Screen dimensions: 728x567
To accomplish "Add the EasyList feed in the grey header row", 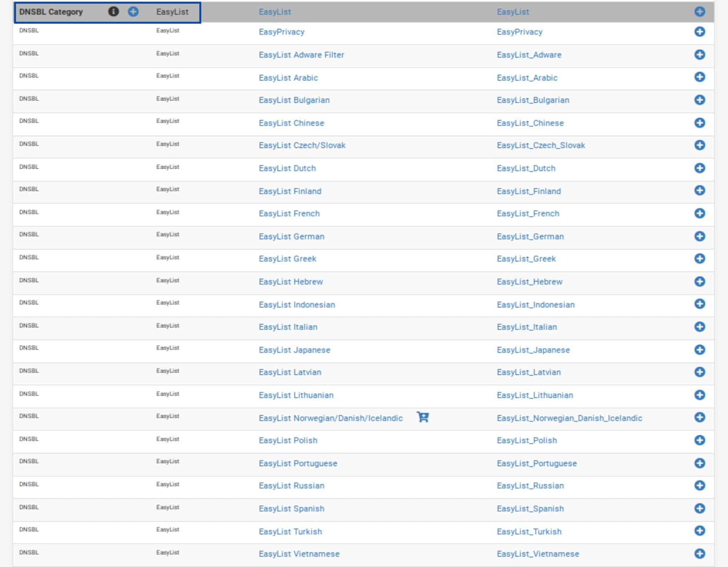I will click(699, 12).
